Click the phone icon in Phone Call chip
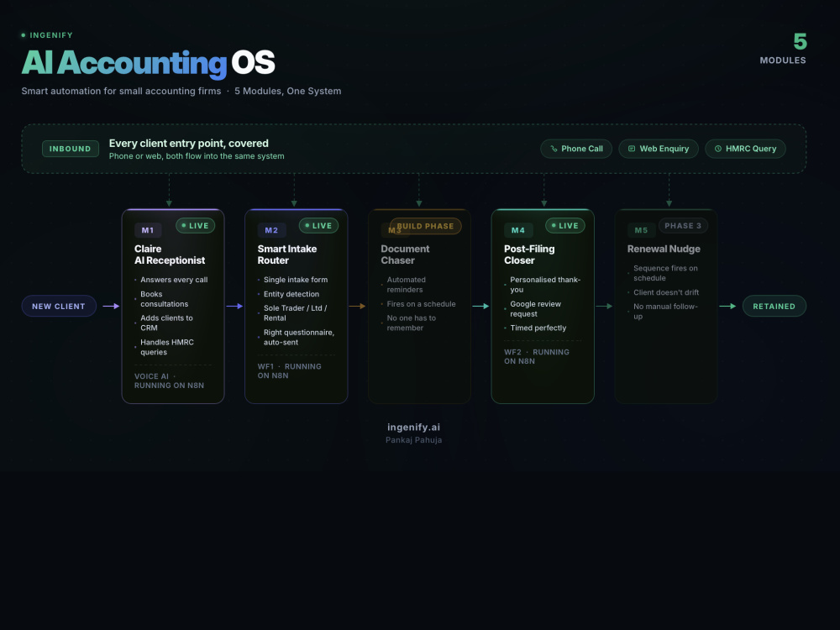 [x=554, y=149]
